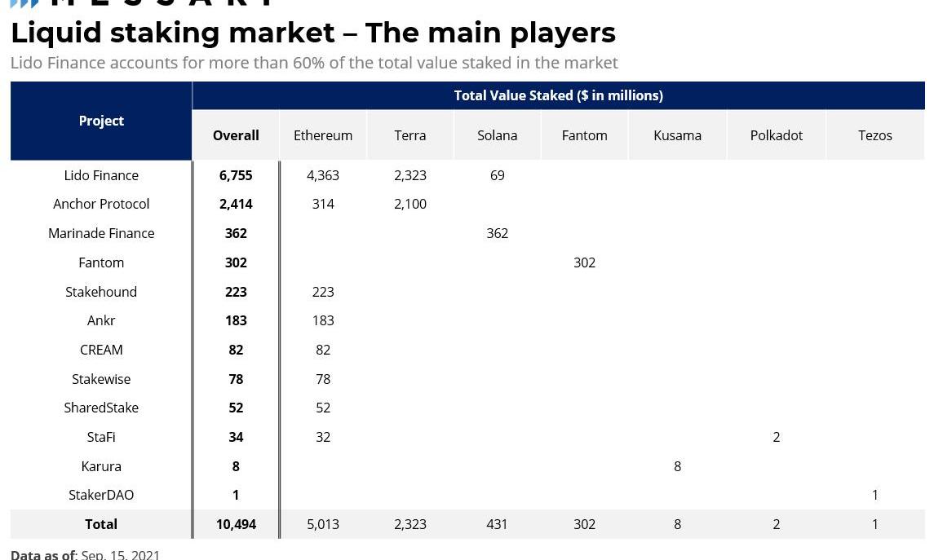934x560 pixels.
Task: Click the Project column header
Action: (101, 121)
